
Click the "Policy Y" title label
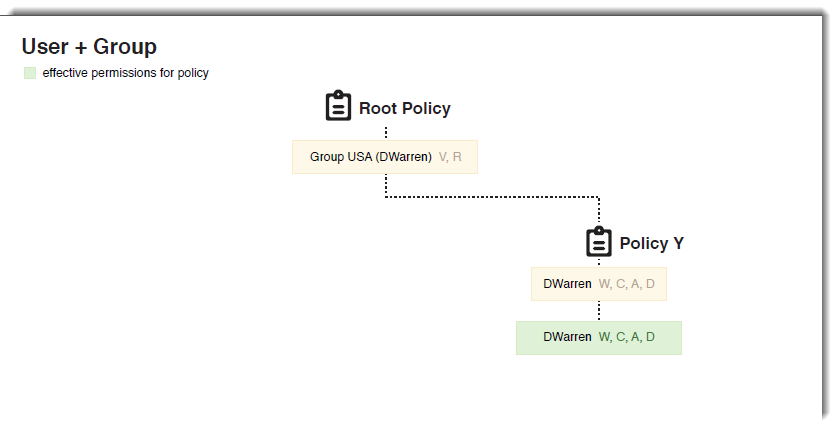652,243
